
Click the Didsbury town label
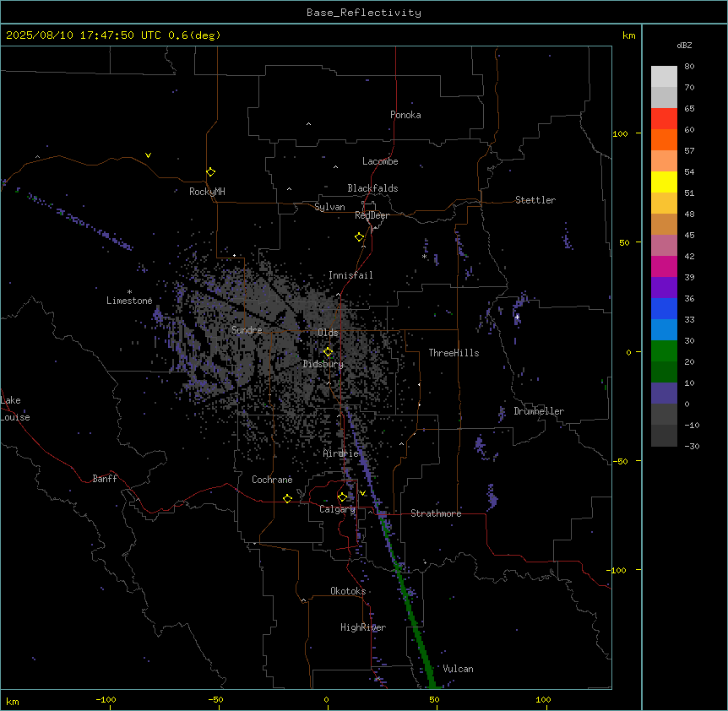pos(323,364)
